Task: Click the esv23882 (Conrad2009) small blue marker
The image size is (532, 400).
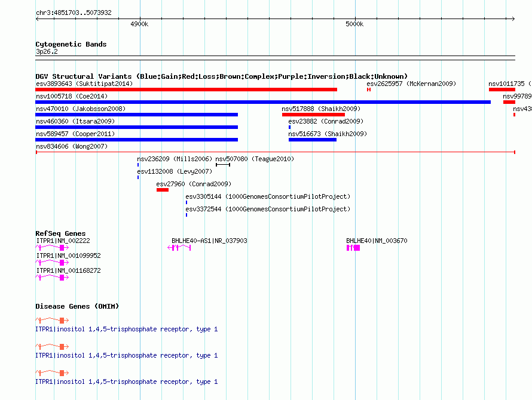Action: tap(289, 127)
